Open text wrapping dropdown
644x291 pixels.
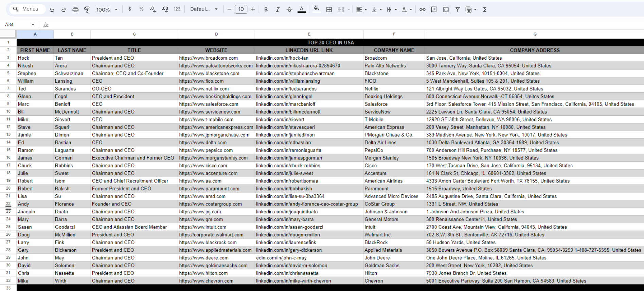point(392,9)
